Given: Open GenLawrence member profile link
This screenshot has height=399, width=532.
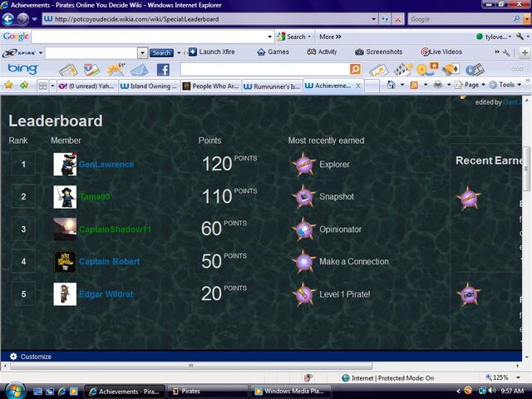Looking at the screenshot, I should [106, 165].
